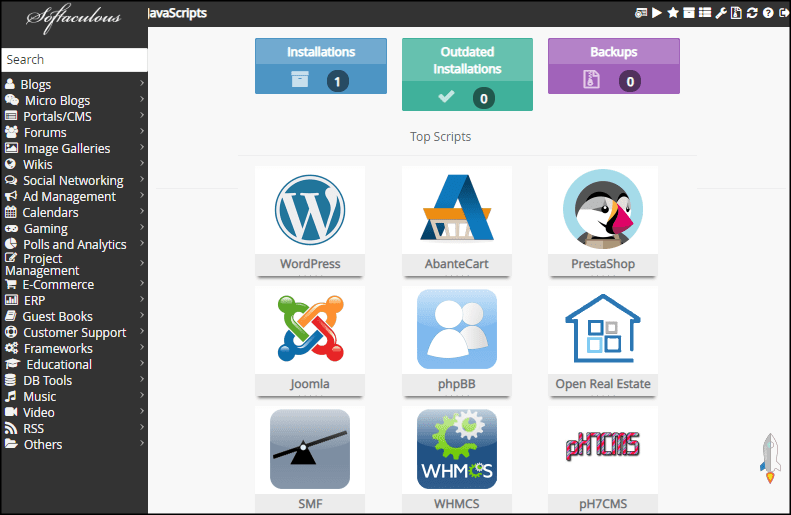The image size is (791, 515).
Task: Click the star ratings icon in top toolbar
Action: (673, 13)
